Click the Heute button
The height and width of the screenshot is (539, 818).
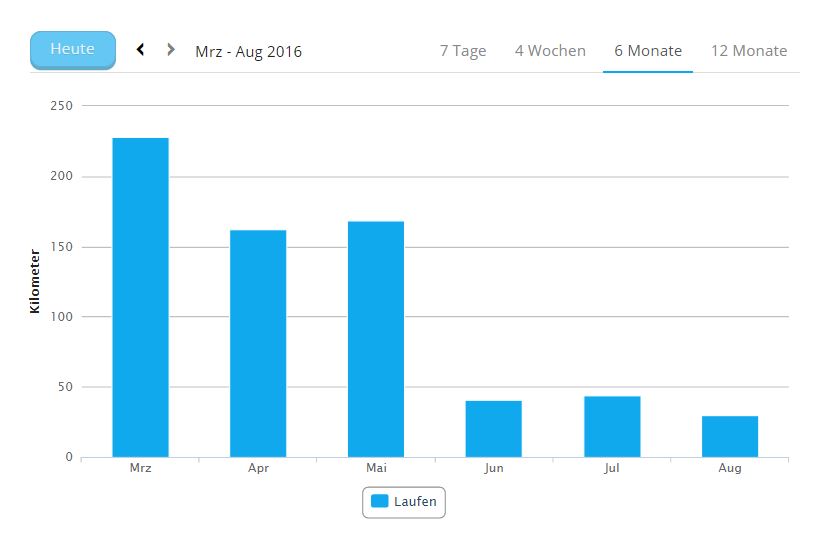pyautogui.click(x=73, y=49)
